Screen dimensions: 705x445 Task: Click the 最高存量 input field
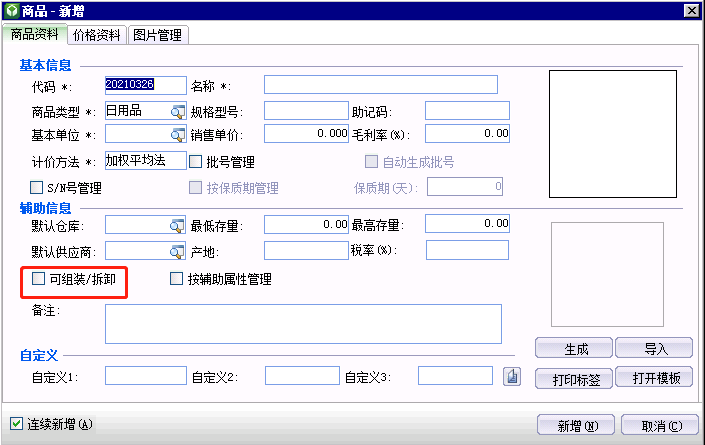coord(467,223)
